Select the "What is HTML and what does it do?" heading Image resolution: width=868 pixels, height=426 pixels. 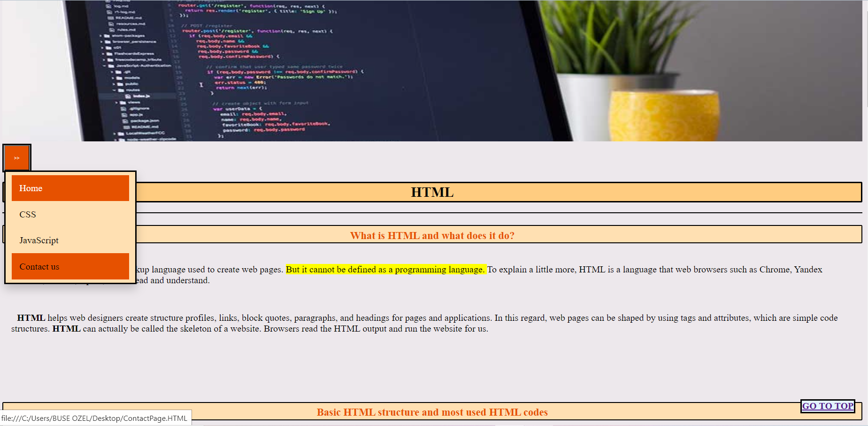pyautogui.click(x=432, y=235)
